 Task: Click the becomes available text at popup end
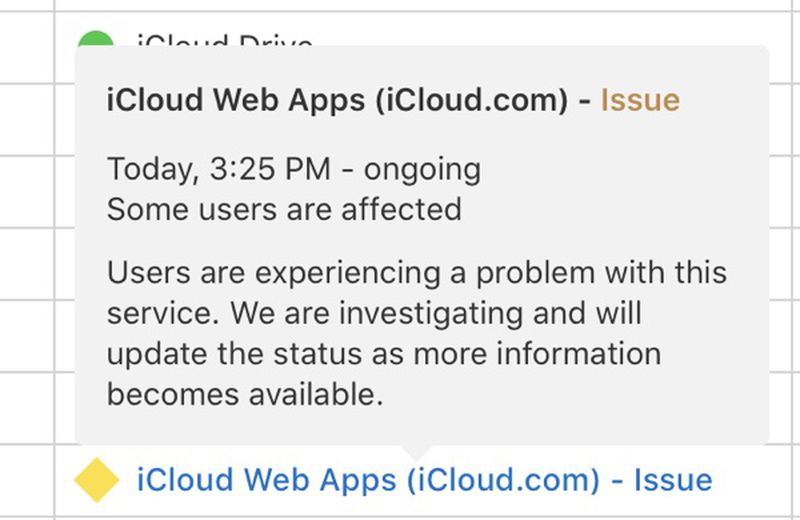pos(245,394)
